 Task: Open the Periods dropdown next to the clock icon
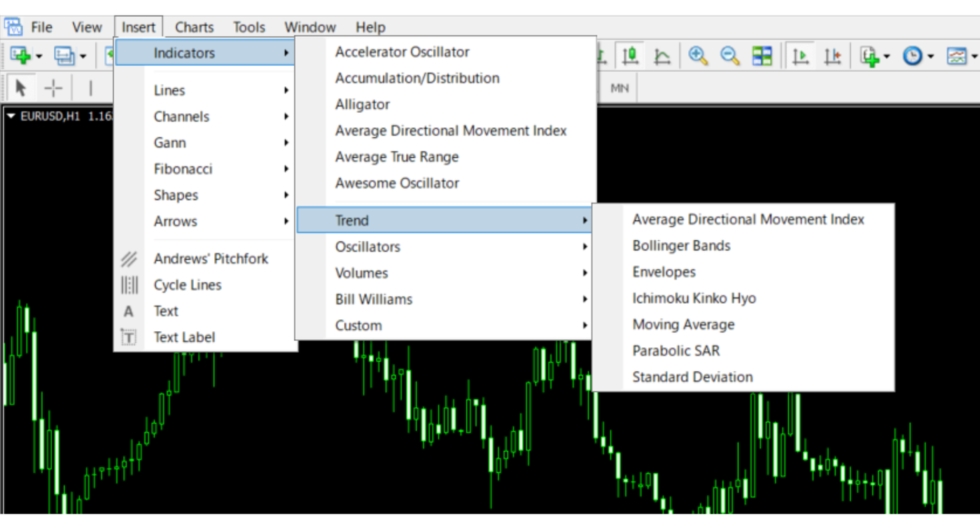(x=930, y=56)
